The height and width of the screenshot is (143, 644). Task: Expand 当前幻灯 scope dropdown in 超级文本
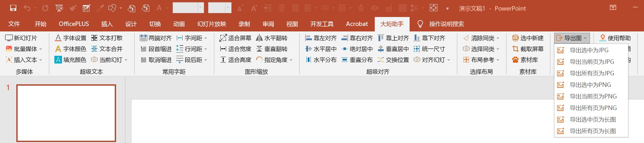[126, 60]
